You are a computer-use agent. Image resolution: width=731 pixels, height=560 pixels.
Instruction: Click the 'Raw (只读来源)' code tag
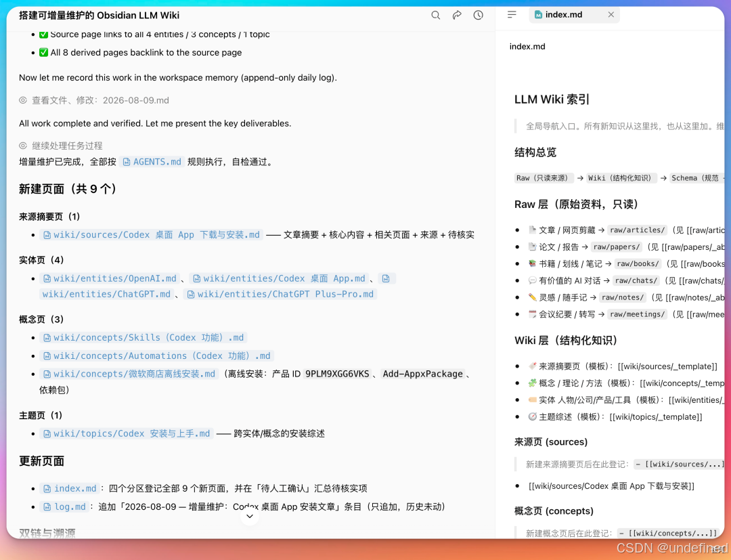544,178
